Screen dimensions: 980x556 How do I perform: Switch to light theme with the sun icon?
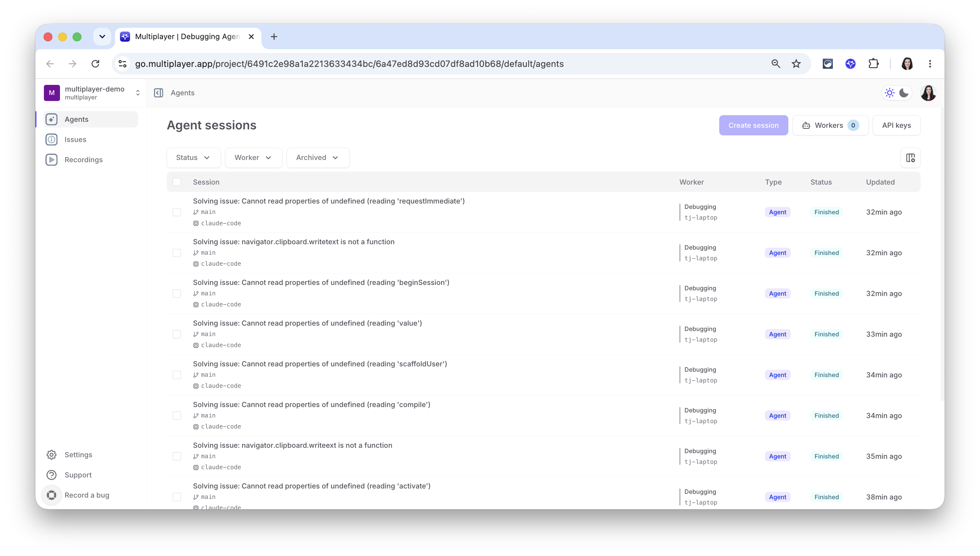click(889, 93)
